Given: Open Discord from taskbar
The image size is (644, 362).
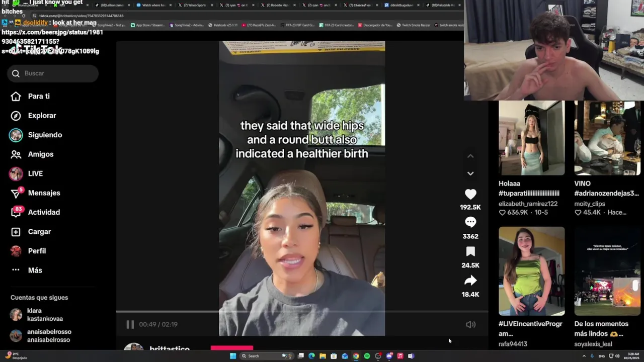Looking at the screenshot, I should [389, 356].
